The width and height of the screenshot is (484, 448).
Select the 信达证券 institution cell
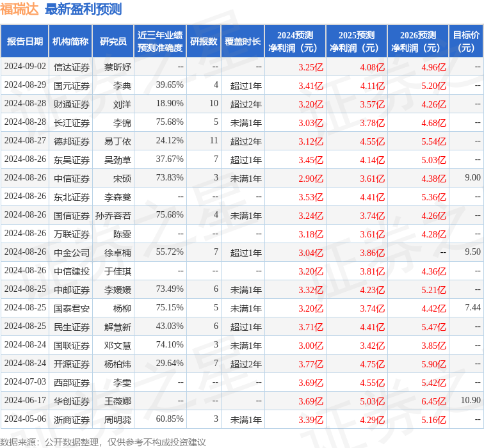click(72, 67)
